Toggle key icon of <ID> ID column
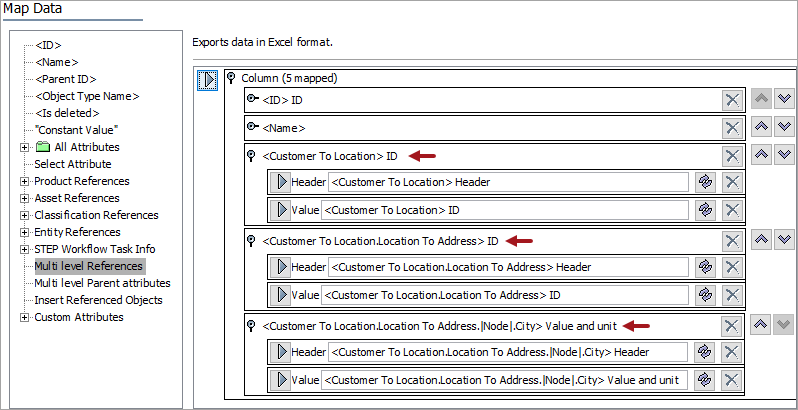The image size is (798, 410). point(252,100)
